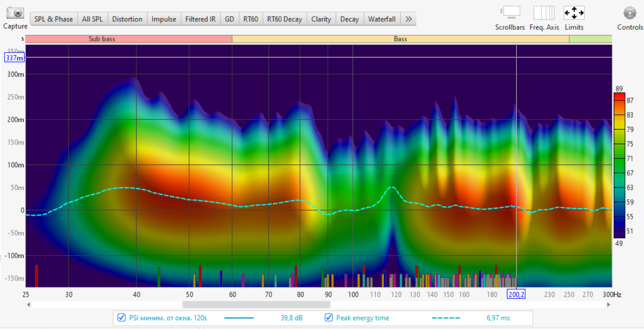
Task: Open the RT60 Decay tab
Action: 284,19
